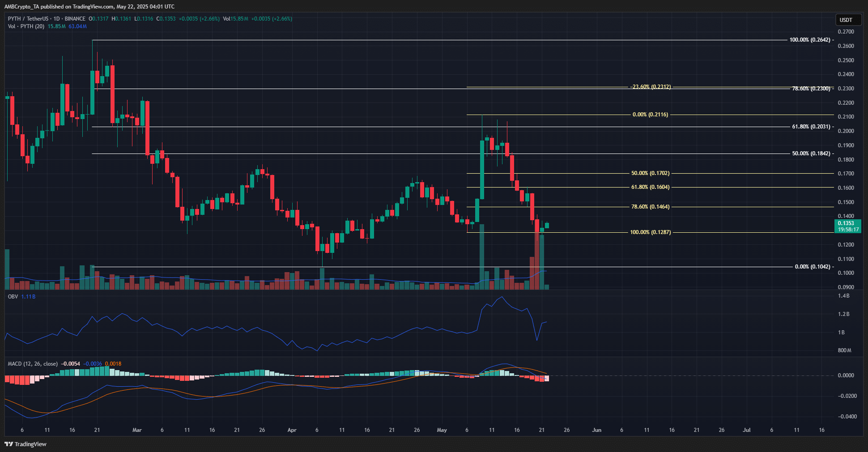Click the 0.2700 price axis label
Screen dimensions: 868x452
click(x=846, y=32)
